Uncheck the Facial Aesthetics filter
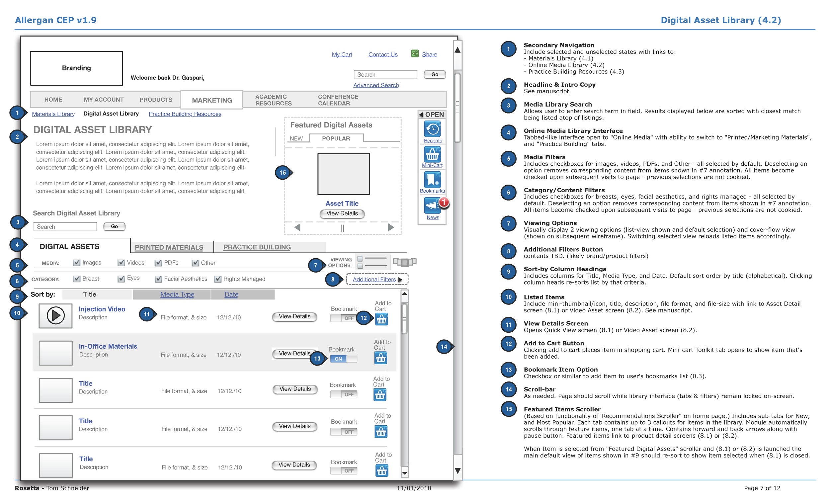The width and height of the screenshot is (830, 504). pyautogui.click(x=158, y=279)
